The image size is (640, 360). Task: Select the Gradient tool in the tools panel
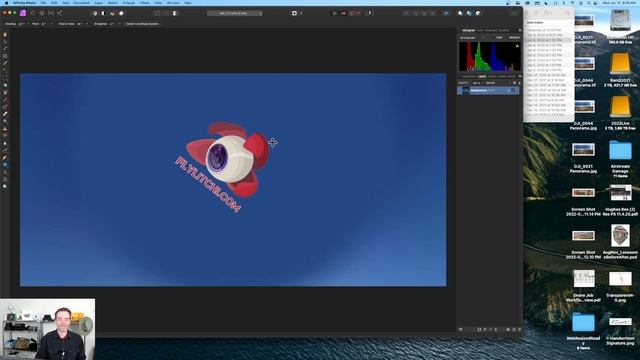pos(5,92)
